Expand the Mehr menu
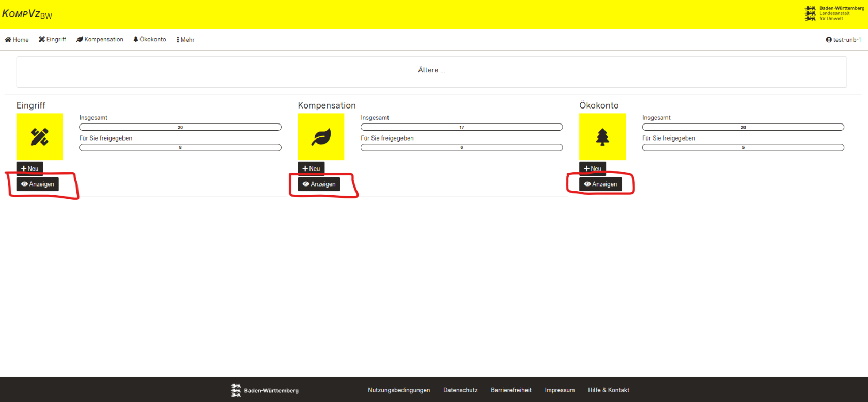 tap(185, 40)
